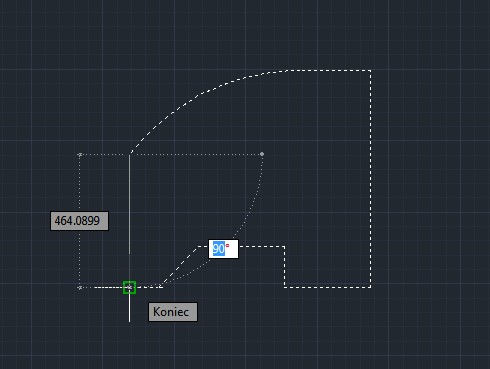Viewport: 490px width, 369px height.
Task: Select the 464.0899 length dimension field
Action: (79, 221)
